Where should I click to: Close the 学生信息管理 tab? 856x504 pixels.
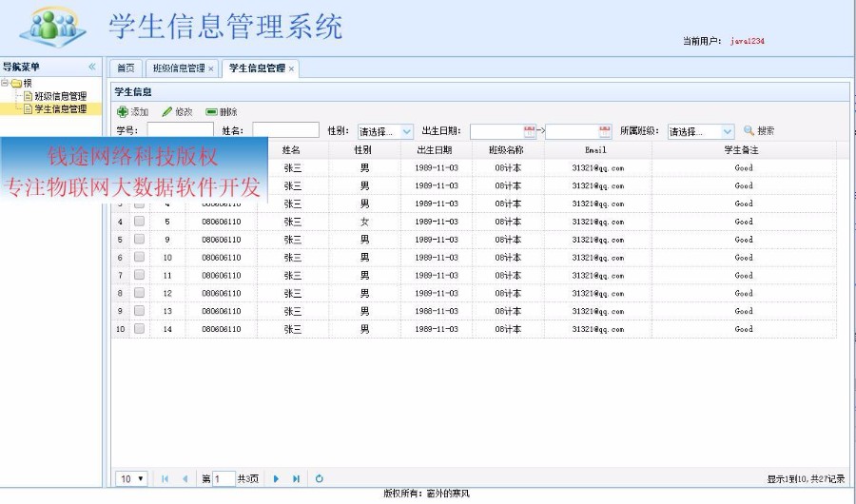point(292,68)
